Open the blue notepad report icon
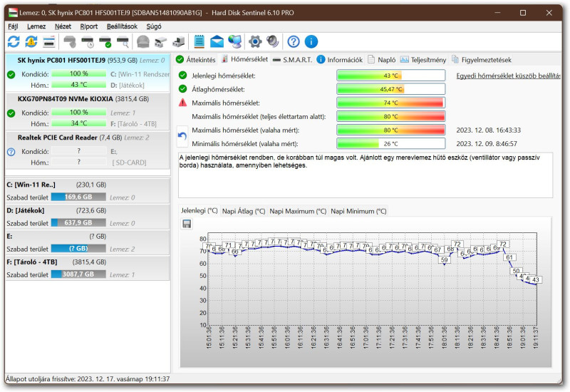 tap(199, 42)
